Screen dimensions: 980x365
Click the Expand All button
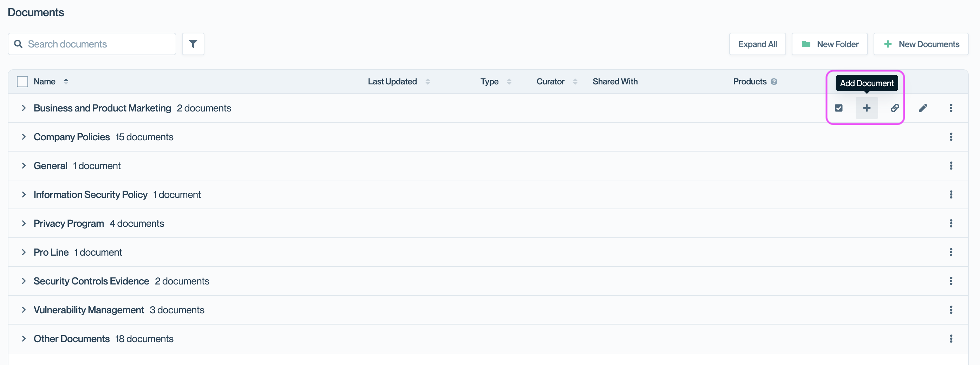tap(757, 44)
